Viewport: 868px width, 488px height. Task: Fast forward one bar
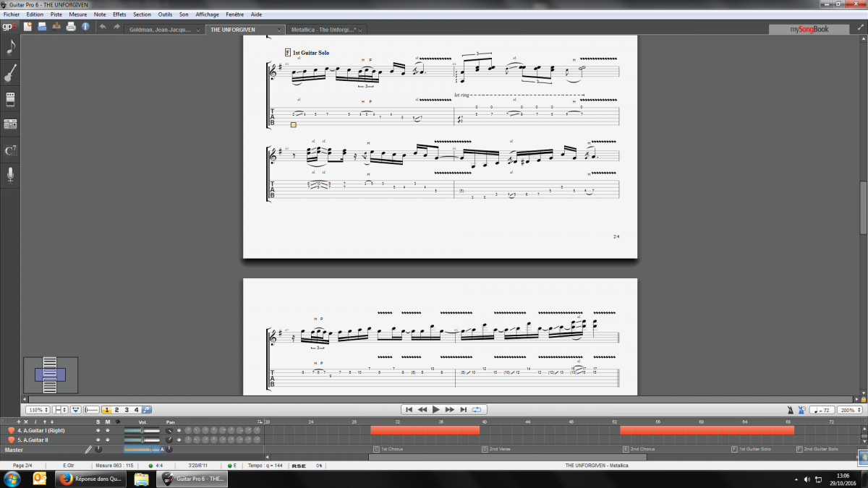point(450,409)
